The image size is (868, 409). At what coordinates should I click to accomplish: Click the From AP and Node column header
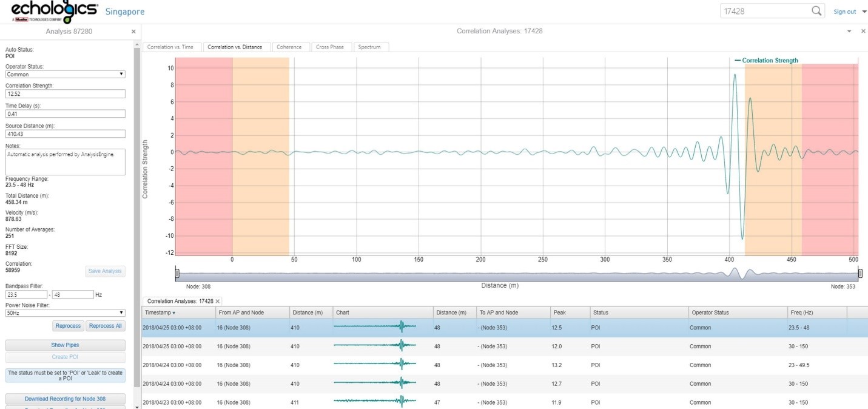coord(253,313)
